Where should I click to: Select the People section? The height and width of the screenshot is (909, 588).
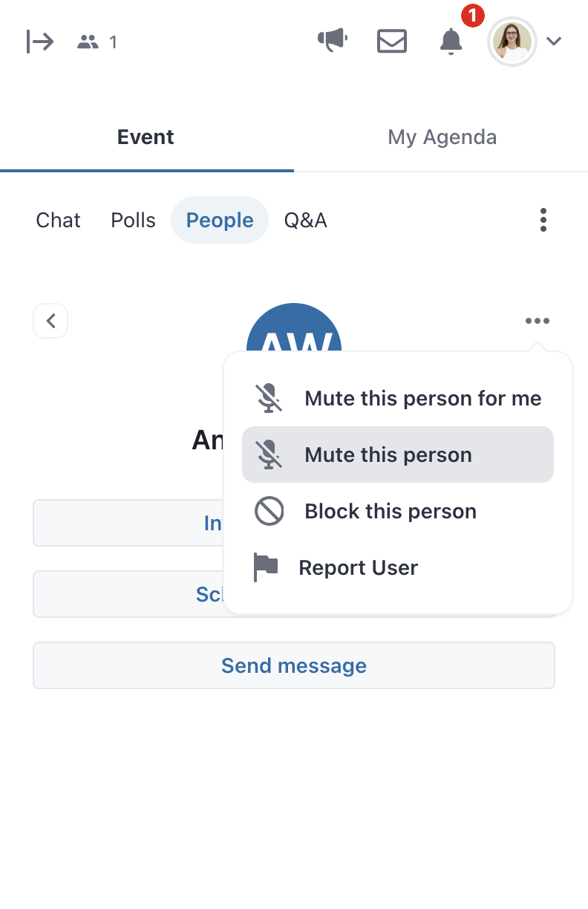pos(220,221)
